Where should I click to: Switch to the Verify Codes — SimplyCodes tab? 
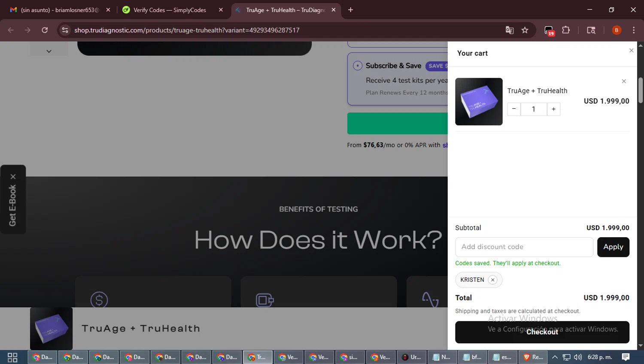pos(173,10)
